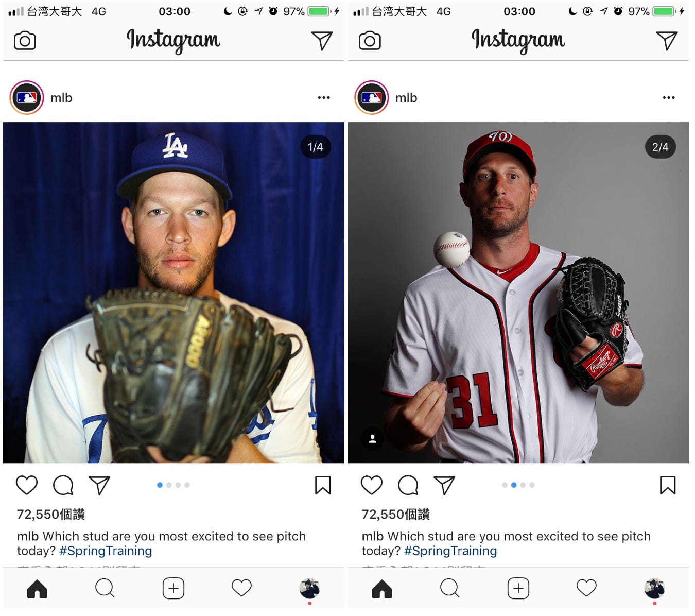Open the left post's three-dot options menu

click(324, 97)
